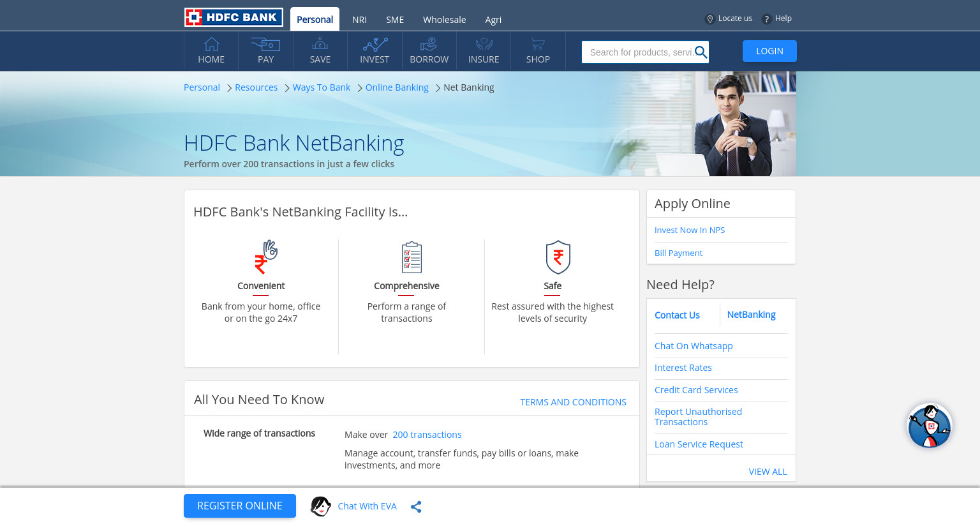980x526 pixels.
Task: Click the Locate us pin icon
Action: pyautogui.click(x=709, y=19)
